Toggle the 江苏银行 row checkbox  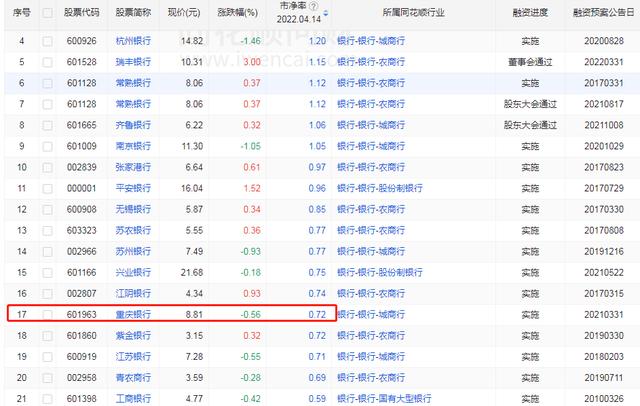(47, 357)
